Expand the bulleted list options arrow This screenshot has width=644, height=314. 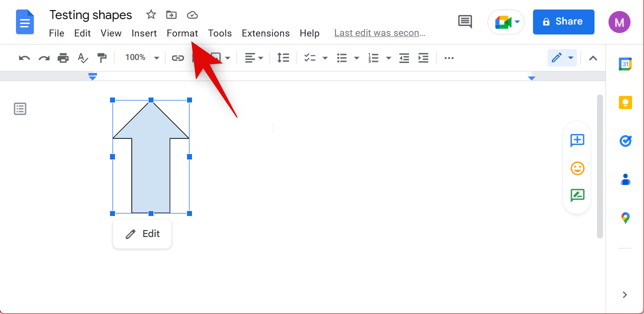point(356,58)
